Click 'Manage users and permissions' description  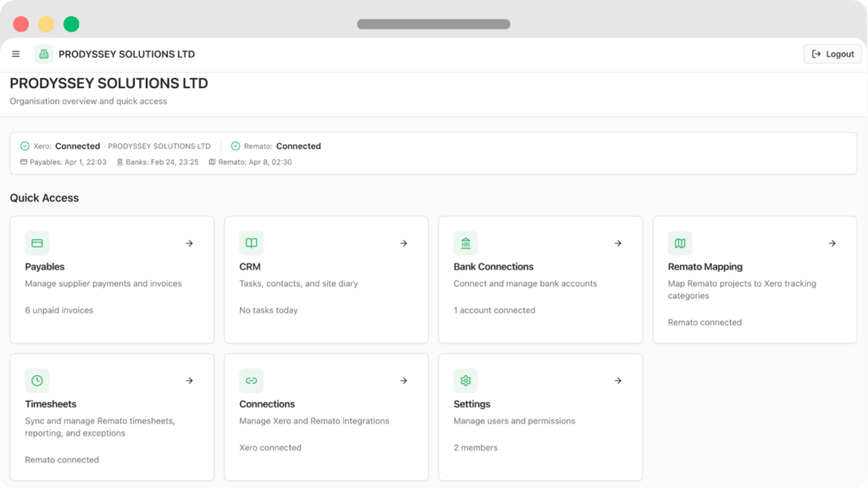click(x=515, y=421)
